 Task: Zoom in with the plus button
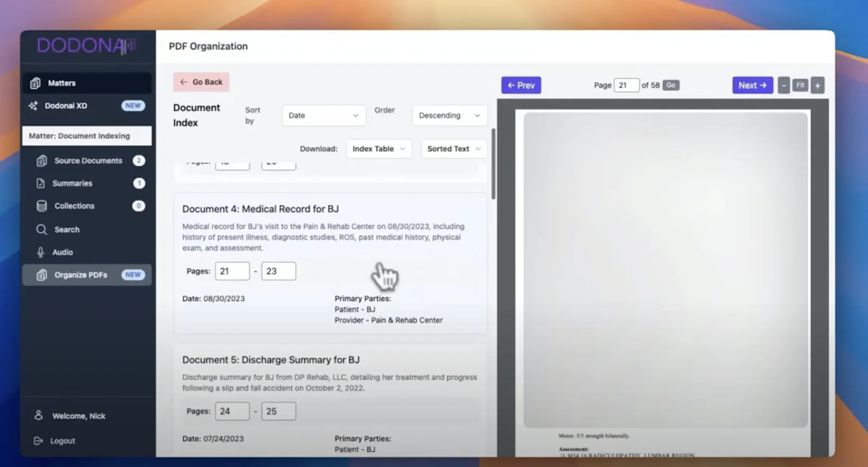817,85
